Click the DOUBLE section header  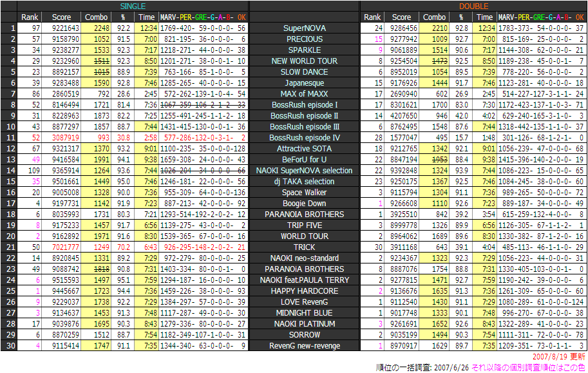click(473, 6)
